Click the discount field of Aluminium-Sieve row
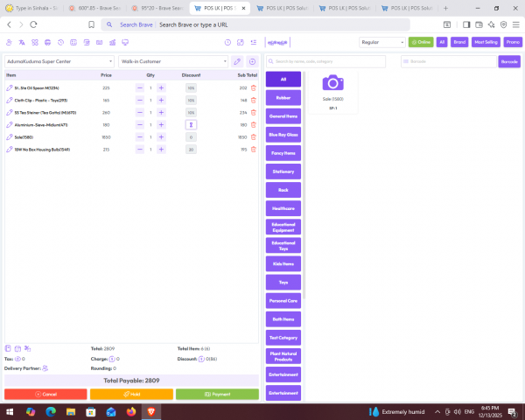The height and width of the screenshot is (420, 525). 191,125
